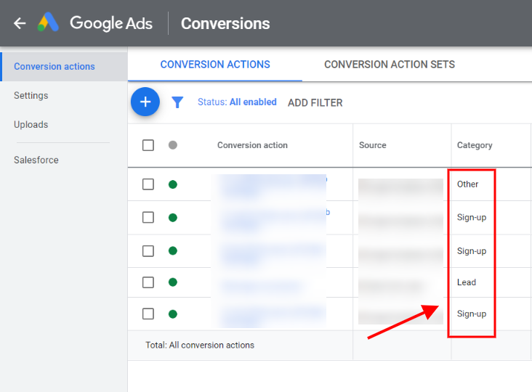Check the box for the second Sign-up row
Screen dimensions: 532x392
[148, 251]
